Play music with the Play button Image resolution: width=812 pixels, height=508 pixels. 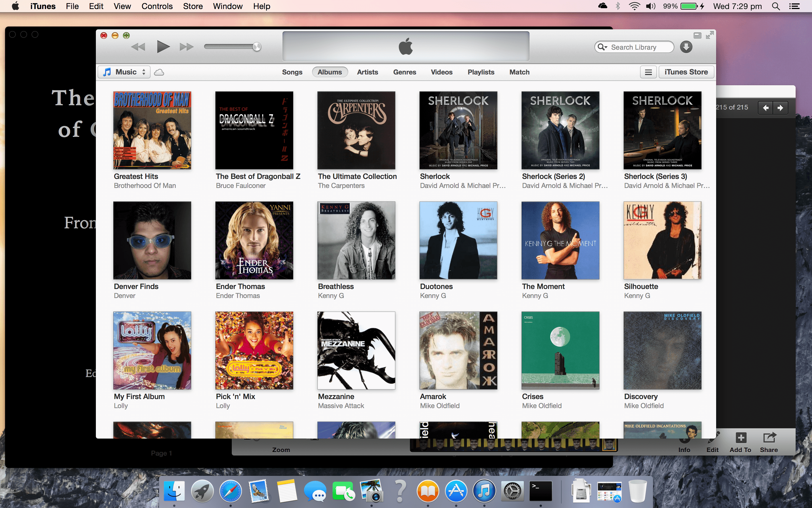[163, 47]
